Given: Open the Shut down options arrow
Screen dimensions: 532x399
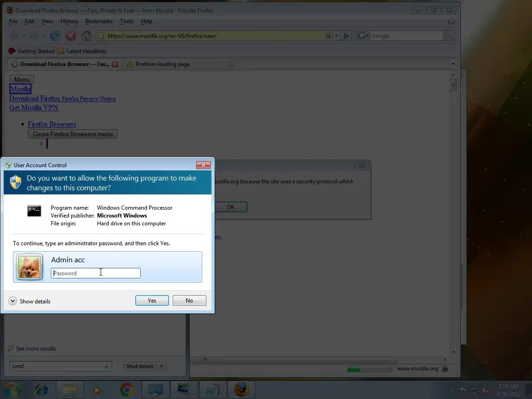Looking at the screenshot, I should pos(162,366).
